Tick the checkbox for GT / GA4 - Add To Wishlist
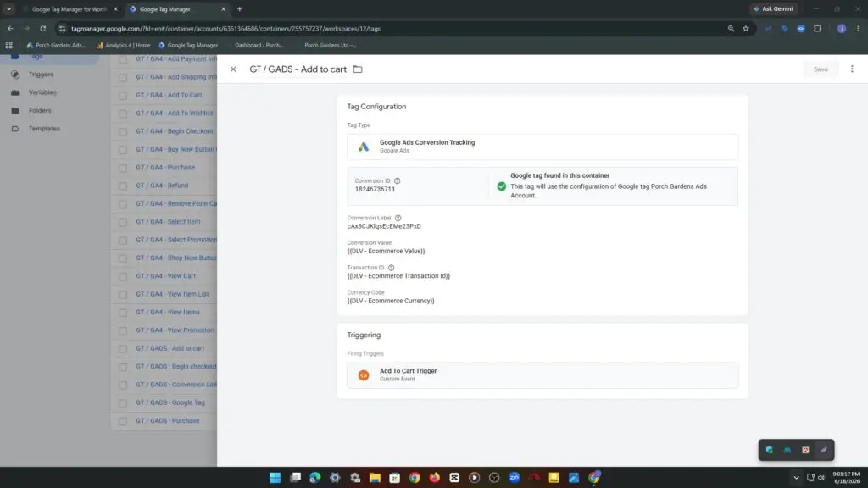This screenshot has height=488, width=868. click(x=123, y=114)
